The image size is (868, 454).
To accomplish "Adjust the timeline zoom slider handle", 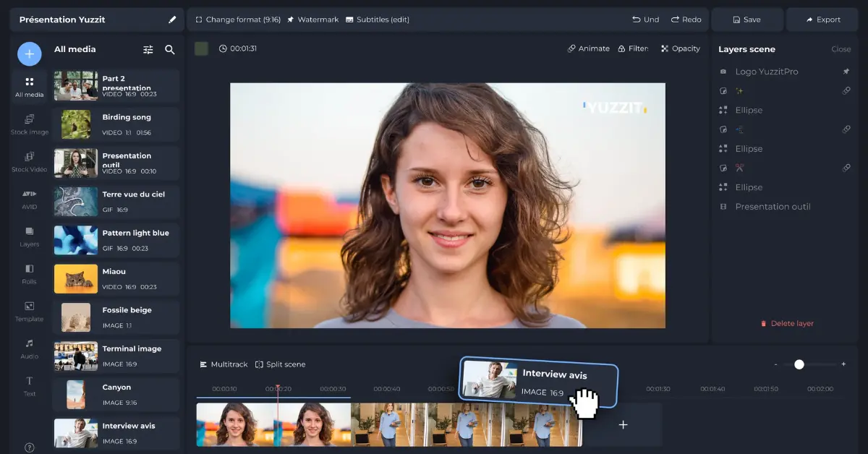I will pos(799,364).
